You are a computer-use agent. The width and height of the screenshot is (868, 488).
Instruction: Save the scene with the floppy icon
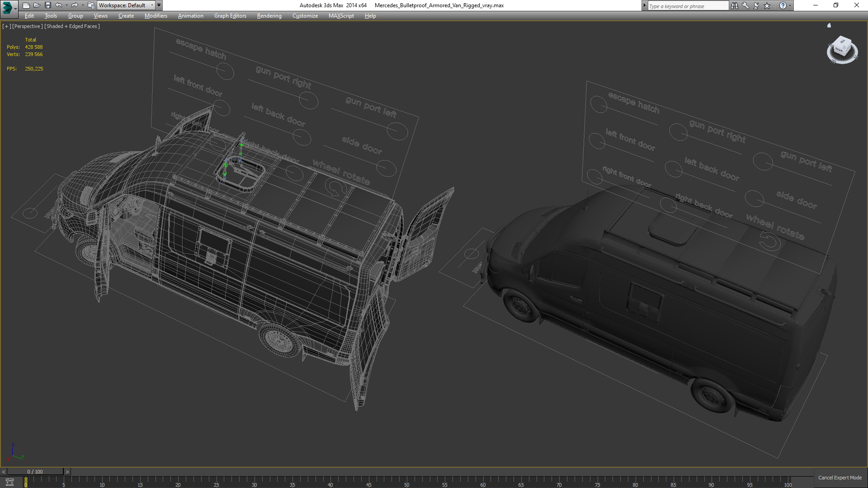tap(47, 5)
